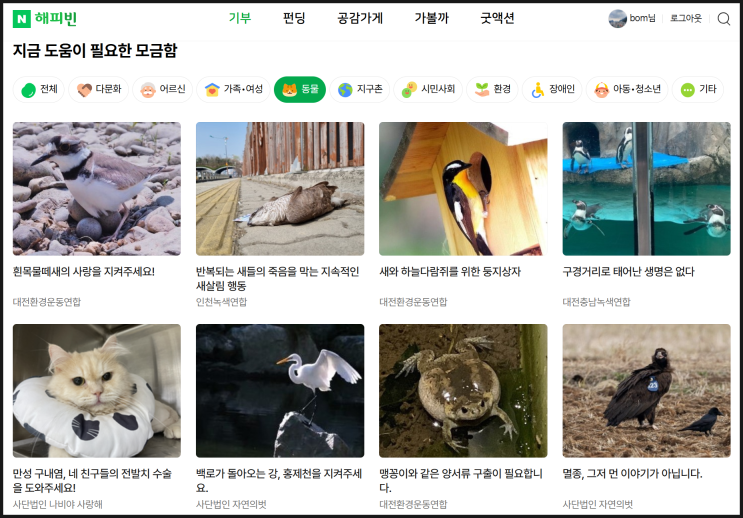Screen dimensions: 743x518
Task: Switch to the 펀딩 menu tab
Action: tap(294, 18)
